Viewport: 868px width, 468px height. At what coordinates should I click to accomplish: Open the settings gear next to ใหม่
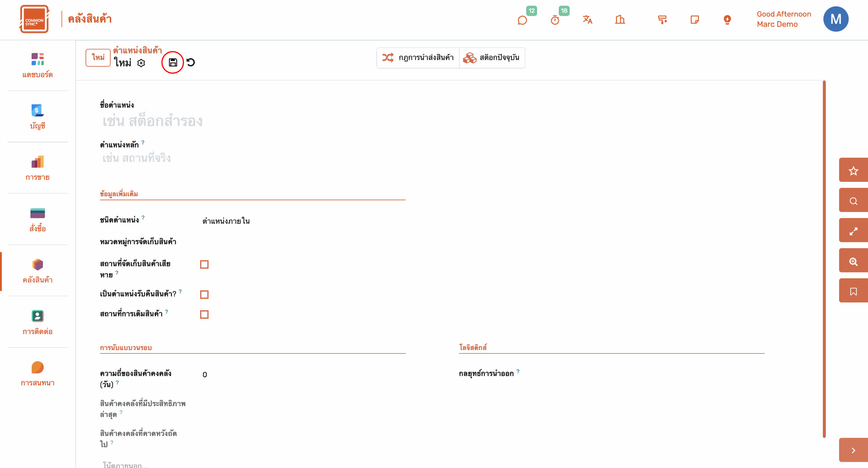141,63
